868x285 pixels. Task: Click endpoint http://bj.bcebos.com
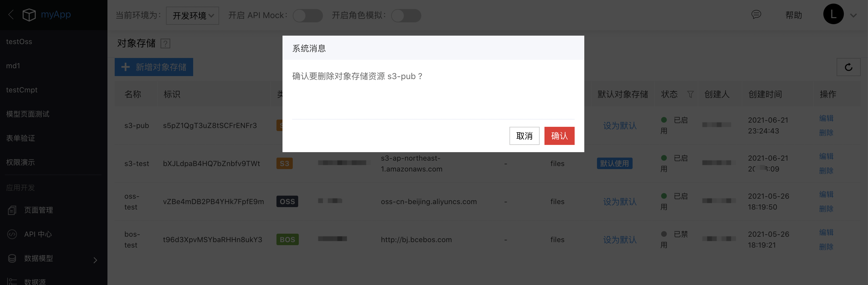point(416,240)
